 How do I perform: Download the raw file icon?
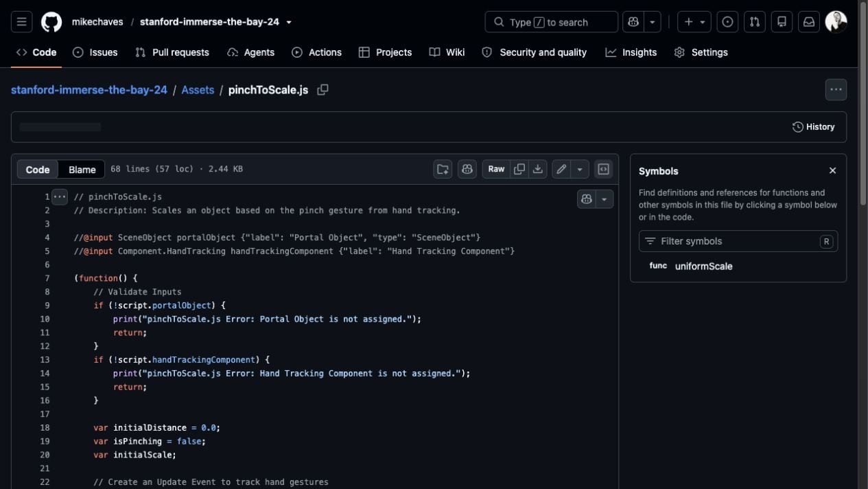pyautogui.click(x=538, y=169)
